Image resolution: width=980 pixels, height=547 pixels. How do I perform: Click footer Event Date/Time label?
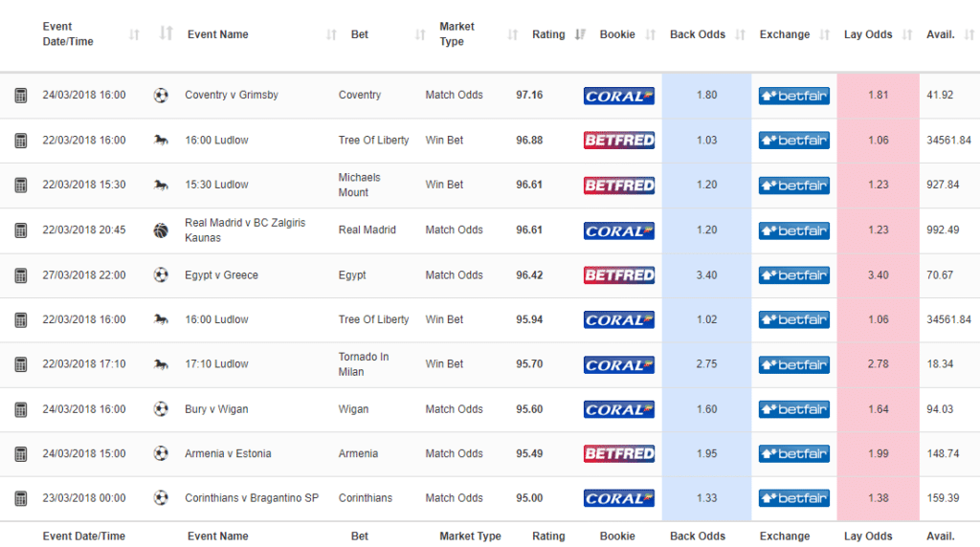tap(84, 536)
